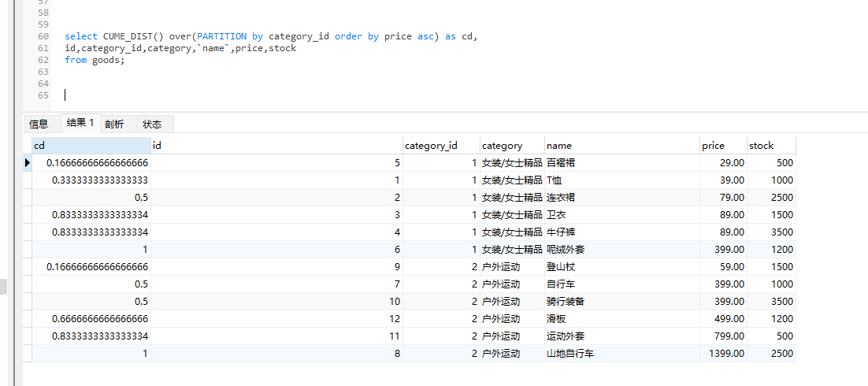Select the price cell 1399.00
The width and height of the screenshot is (868, 386).
click(723, 354)
